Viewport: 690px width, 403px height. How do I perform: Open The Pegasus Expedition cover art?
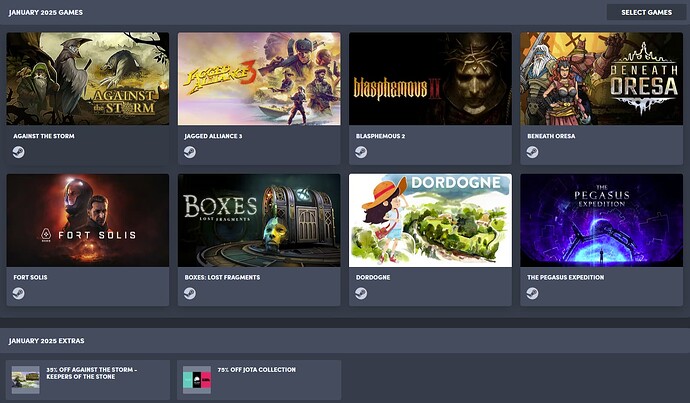602,220
